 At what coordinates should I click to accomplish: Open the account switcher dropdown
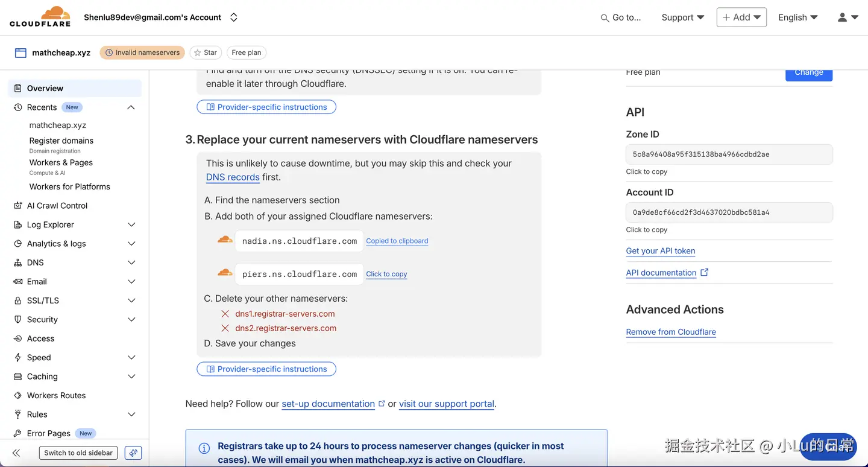pyautogui.click(x=234, y=17)
